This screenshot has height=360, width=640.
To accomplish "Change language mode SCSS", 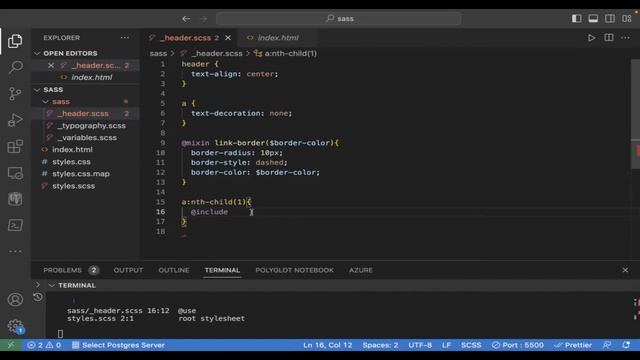I will coord(471,345).
